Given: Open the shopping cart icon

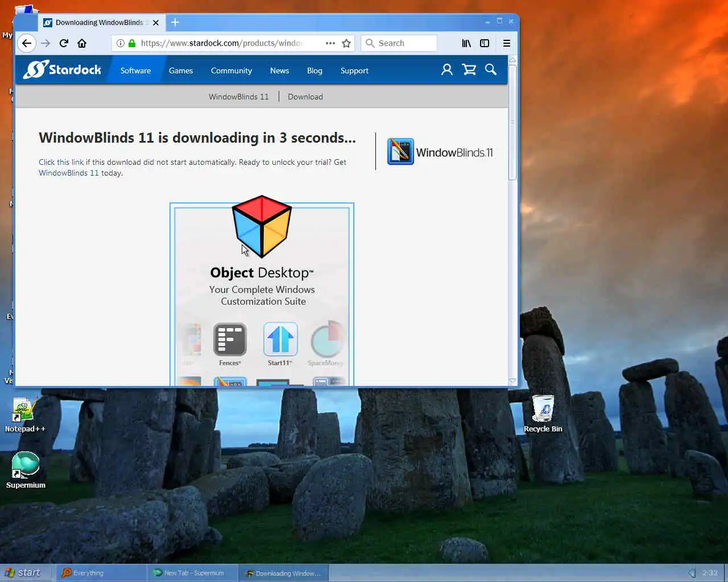Looking at the screenshot, I should click(x=469, y=70).
